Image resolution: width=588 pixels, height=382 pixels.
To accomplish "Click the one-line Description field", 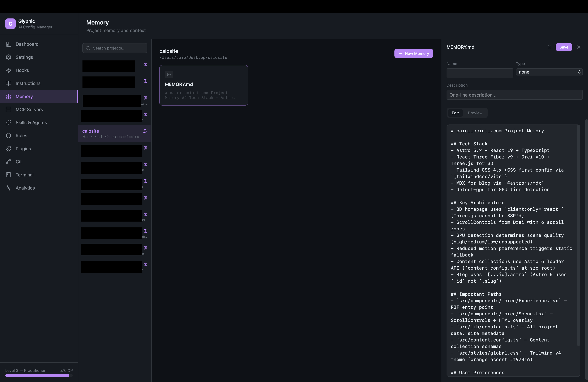I will [514, 95].
